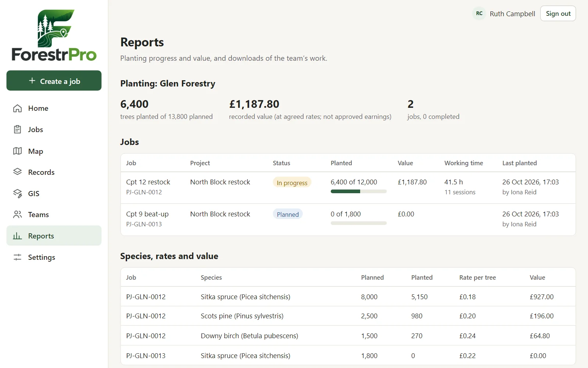Image resolution: width=588 pixels, height=368 pixels.
Task: Click the £1,187.80 recorded value figure
Action: tap(254, 104)
